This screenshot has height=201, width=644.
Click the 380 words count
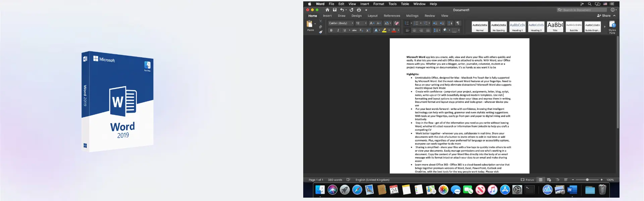click(x=335, y=180)
